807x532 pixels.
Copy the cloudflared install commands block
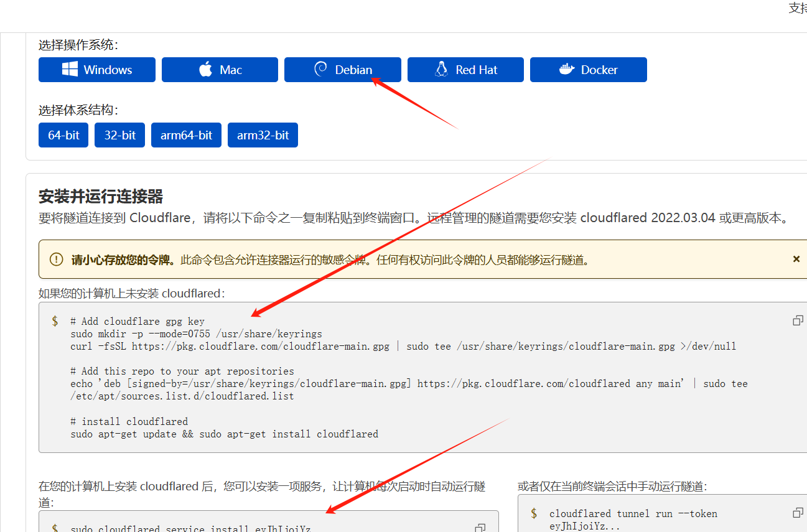point(798,320)
